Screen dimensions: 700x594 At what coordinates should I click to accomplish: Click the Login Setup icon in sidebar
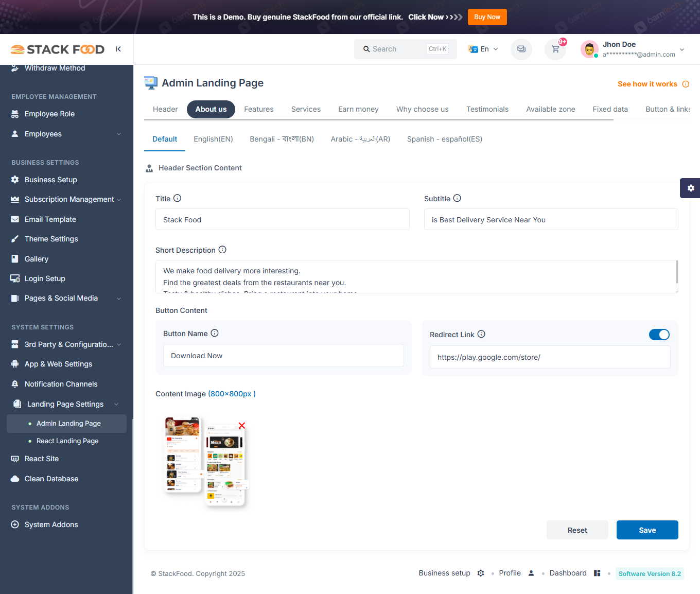15,278
